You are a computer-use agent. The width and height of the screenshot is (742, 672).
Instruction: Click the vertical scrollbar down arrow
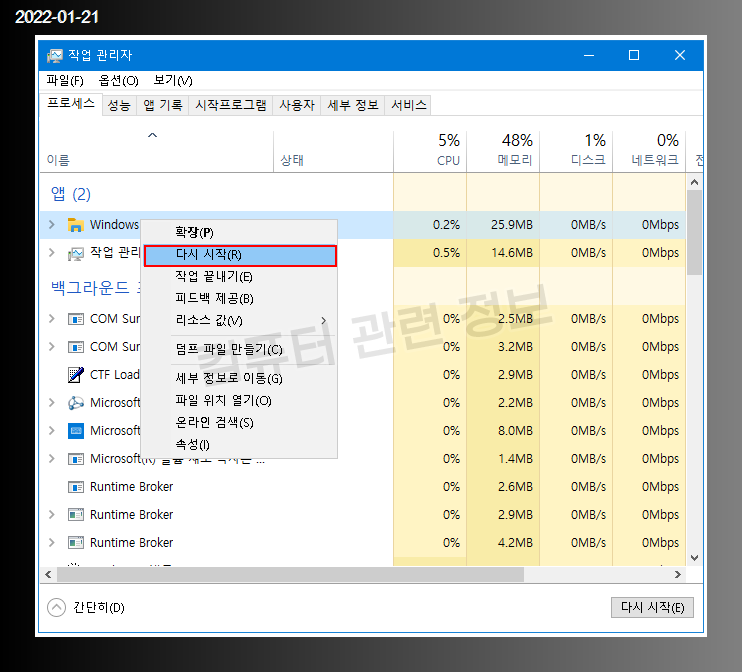(x=694, y=558)
